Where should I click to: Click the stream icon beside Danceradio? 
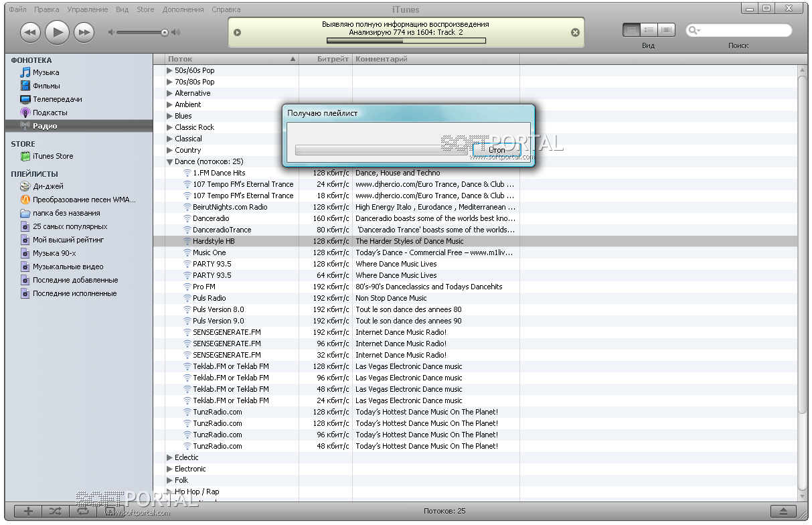(x=187, y=218)
